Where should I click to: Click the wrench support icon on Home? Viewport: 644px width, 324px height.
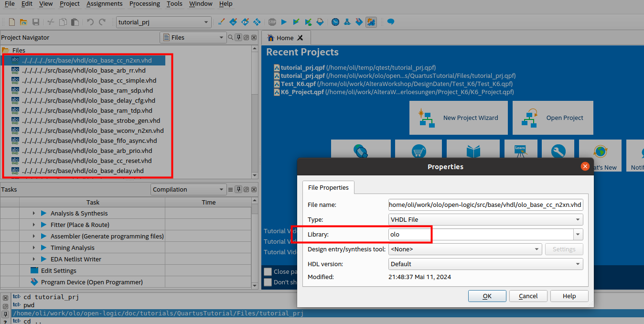(x=558, y=151)
